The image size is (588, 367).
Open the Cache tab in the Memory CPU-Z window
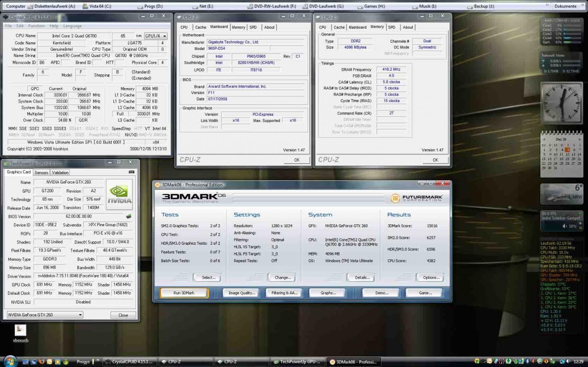pos(339,27)
